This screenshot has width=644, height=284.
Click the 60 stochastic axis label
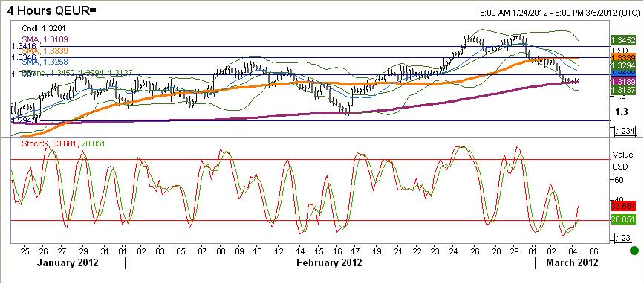pyautogui.click(x=619, y=180)
